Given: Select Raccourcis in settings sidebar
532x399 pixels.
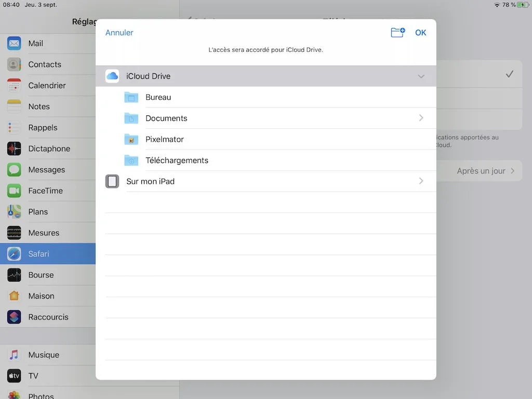Looking at the screenshot, I should click(48, 317).
